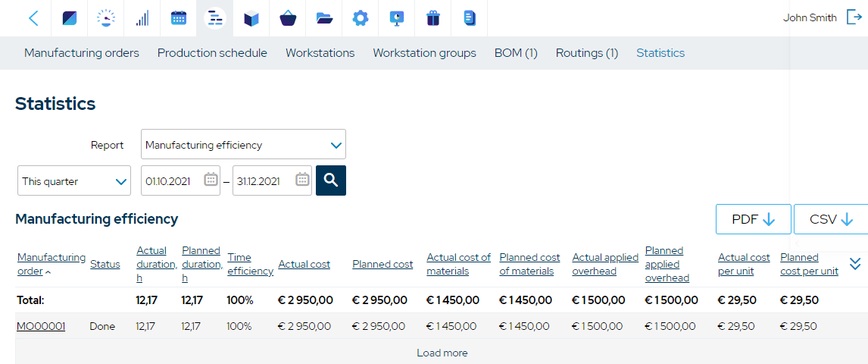This screenshot has height=364, width=868.
Task: Download the report as PDF
Action: click(754, 219)
